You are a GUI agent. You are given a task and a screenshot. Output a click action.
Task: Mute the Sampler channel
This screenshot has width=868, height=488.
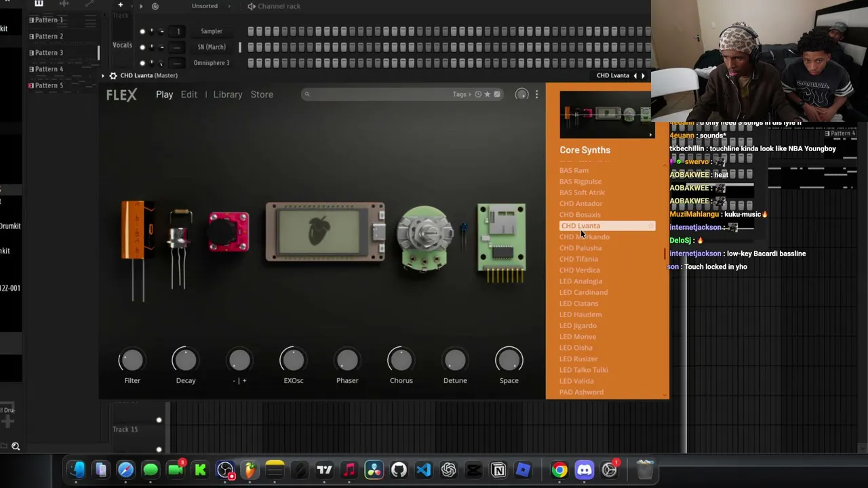point(142,31)
